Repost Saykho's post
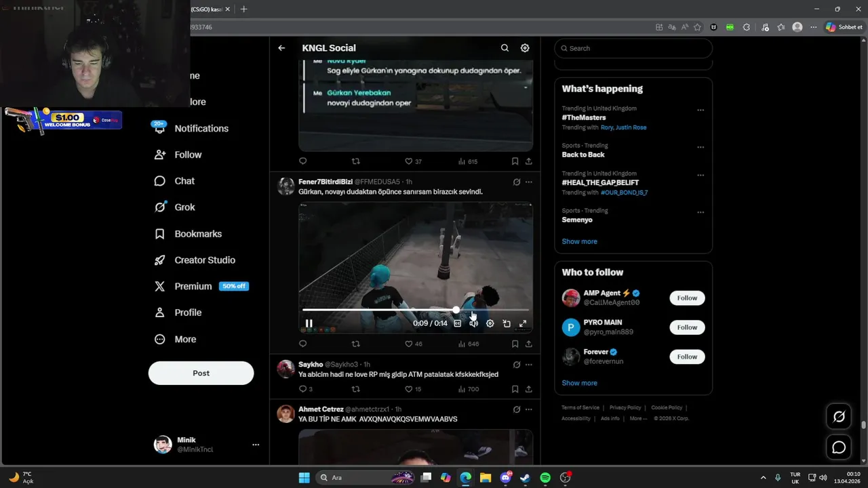Image resolution: width=868 pixels, height=488 pixels. pos(356,389)
